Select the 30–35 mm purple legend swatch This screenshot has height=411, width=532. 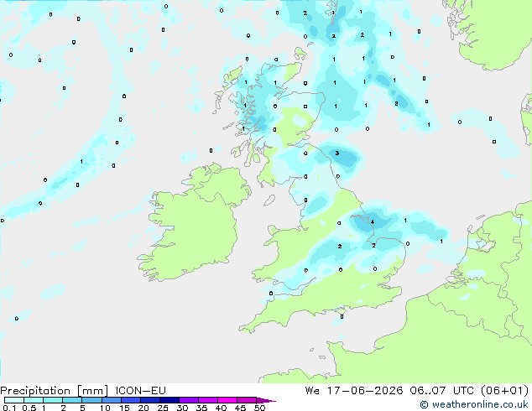click(x=188, y=400)
